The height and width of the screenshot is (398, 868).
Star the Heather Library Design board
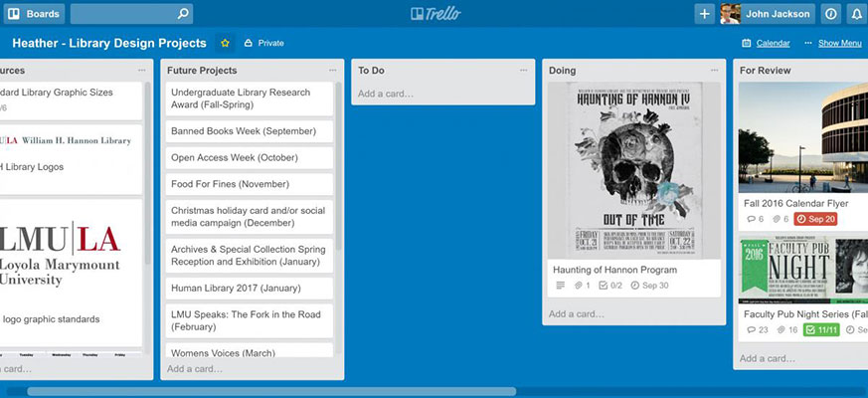tap(225, 43)
